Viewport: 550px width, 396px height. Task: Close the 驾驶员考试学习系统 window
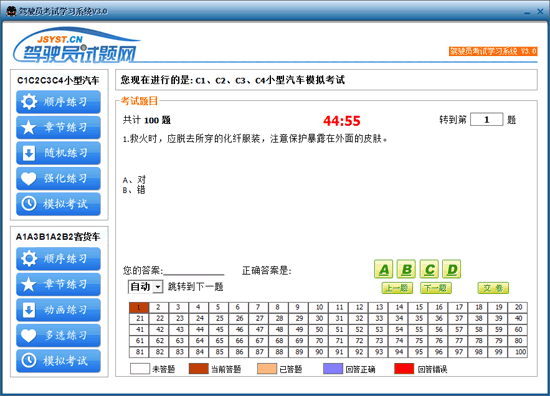pos(540,12)
